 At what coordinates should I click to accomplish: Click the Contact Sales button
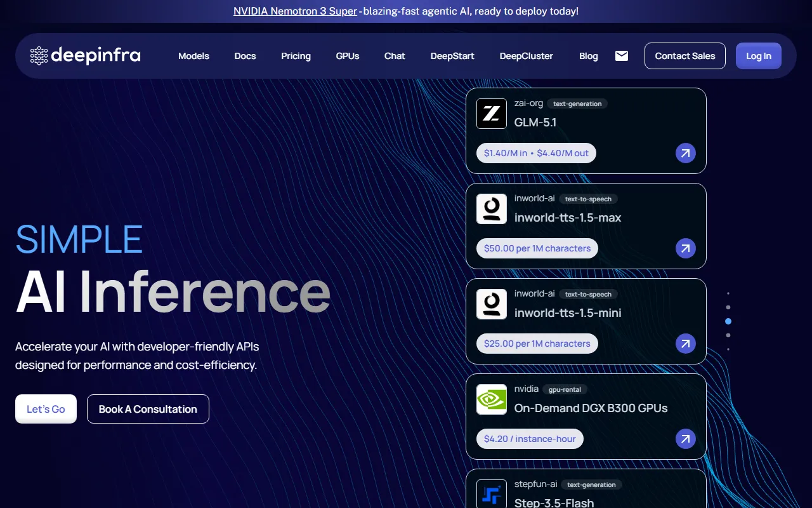click(684, 56)
